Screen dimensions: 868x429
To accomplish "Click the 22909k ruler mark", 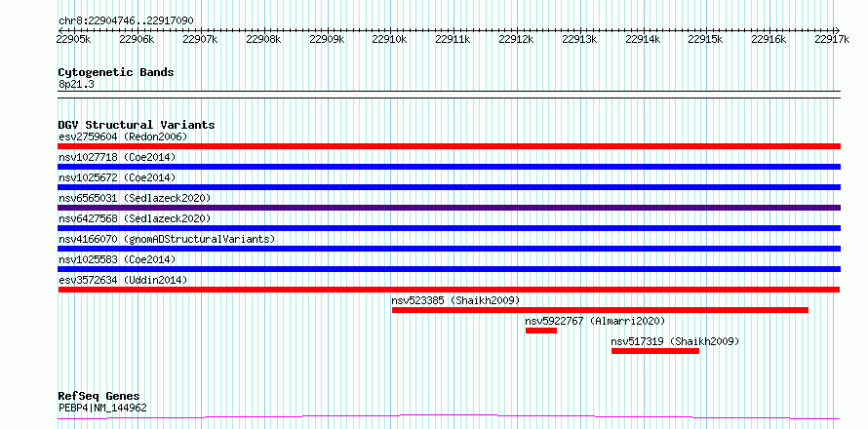I will coord(327,39).
